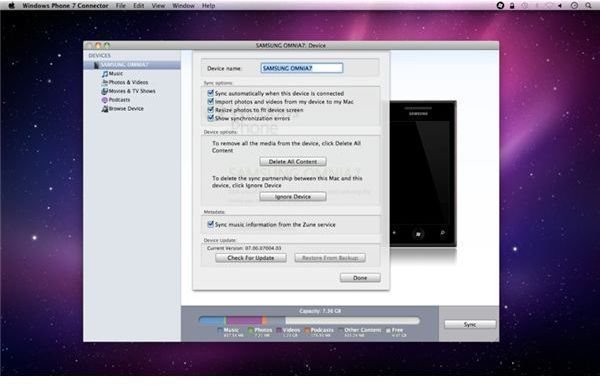600x386 pixels.
Task: Click the Photos & Videos sidebar icon
Action: pos(105,82)
